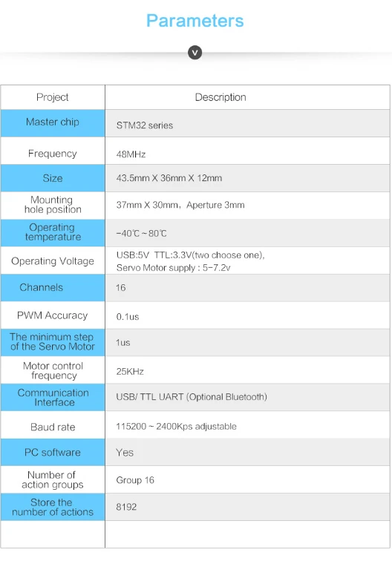The image size is (392, 564).
Task: Select the blue Size cell
Action: coord(53,178)
